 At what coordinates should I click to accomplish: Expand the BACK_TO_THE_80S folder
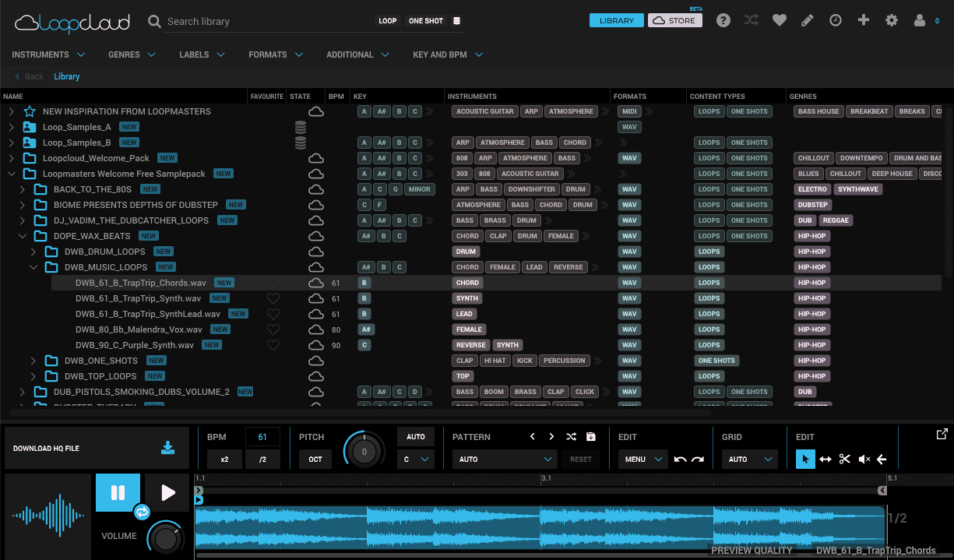tap(23, 189)
